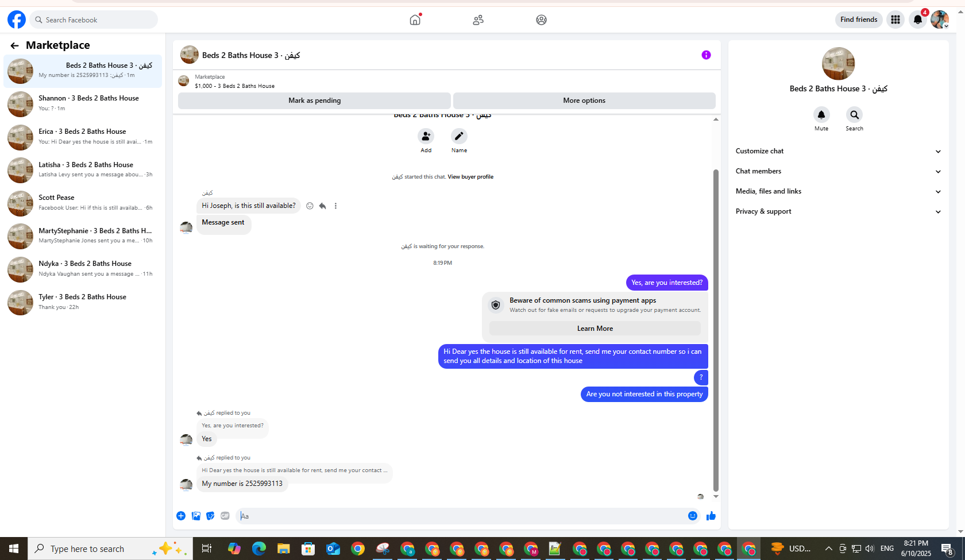Click the "My number is 2525993113" message

[242, 484]
